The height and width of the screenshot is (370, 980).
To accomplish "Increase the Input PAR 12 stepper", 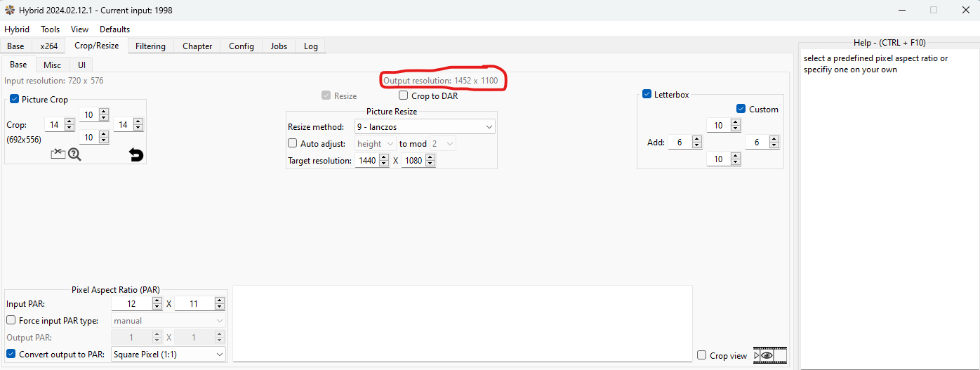I will click(x=157, y=300).
